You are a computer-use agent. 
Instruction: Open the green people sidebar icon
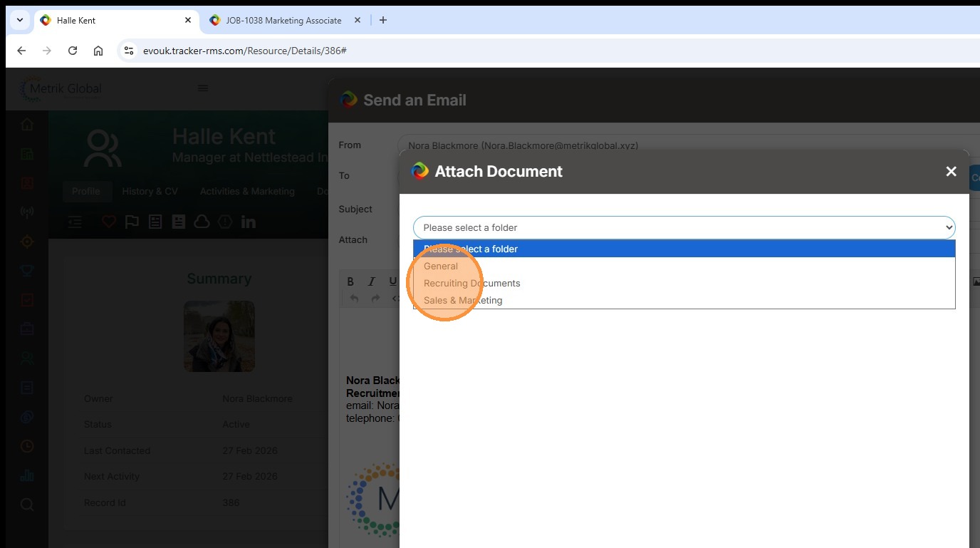tap(27, 358)
